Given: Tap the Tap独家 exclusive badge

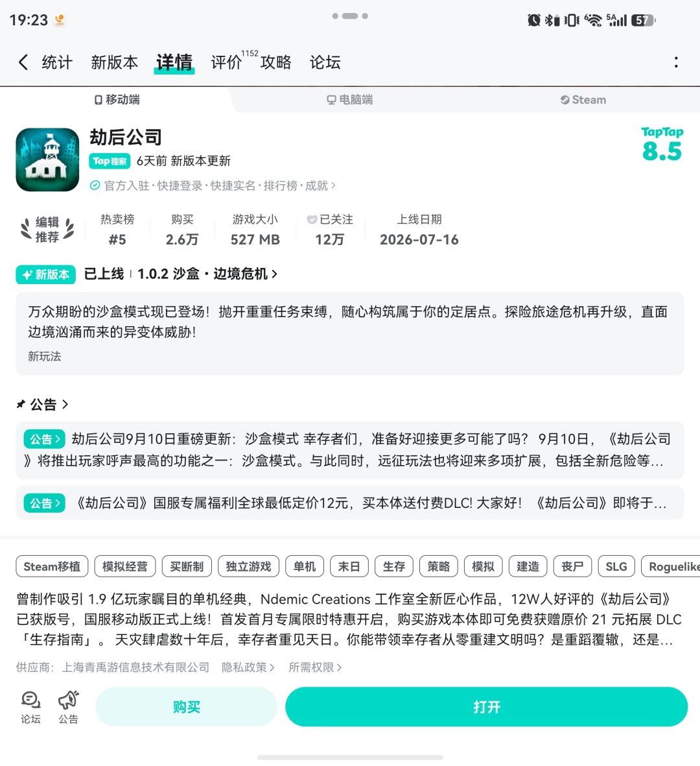Looking at the screenshot, I should (x=110, y=162).
